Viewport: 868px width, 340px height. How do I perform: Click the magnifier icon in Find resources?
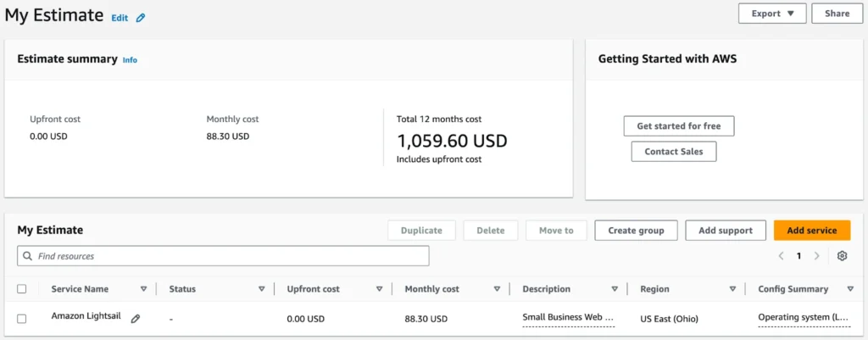click(29, 256)
